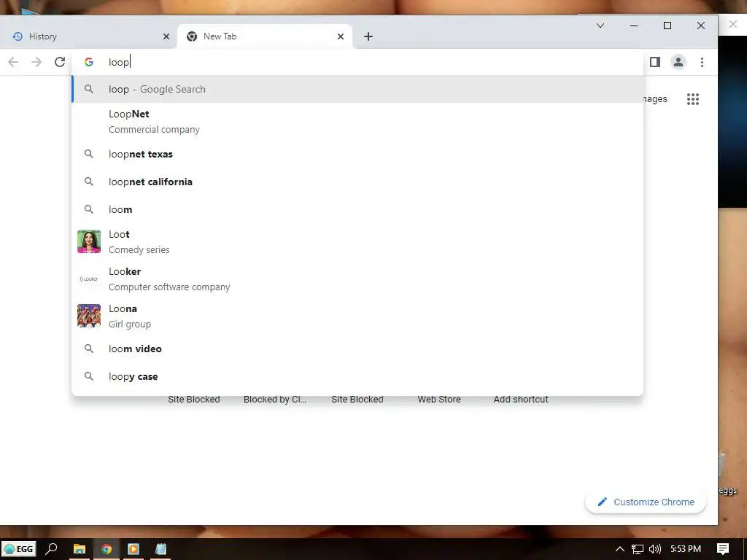This screenshot has height=560, width=747.
Task: Reload the page with the refresh icon
Action: click(x=60, y=62)
